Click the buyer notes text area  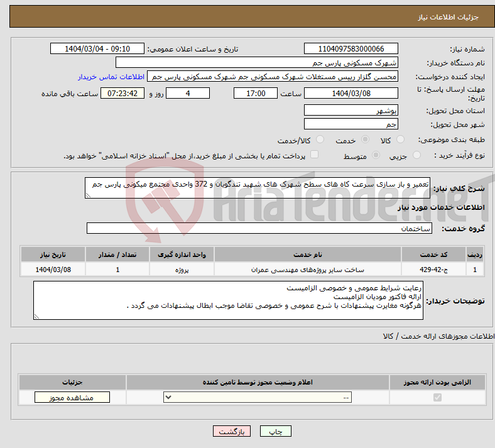pos(228,300)
